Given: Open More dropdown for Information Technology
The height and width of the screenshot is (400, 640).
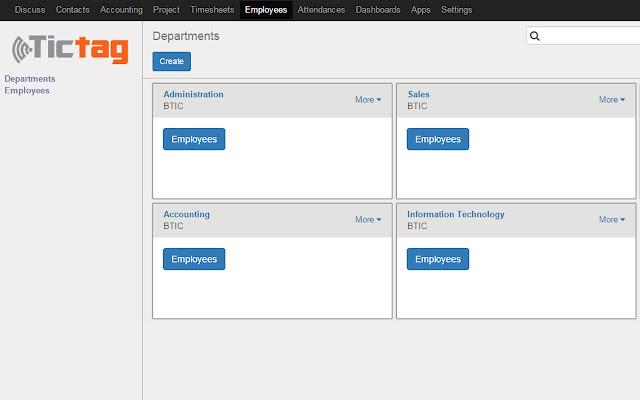Looking at the screenshot, I should tap(612, 220).
